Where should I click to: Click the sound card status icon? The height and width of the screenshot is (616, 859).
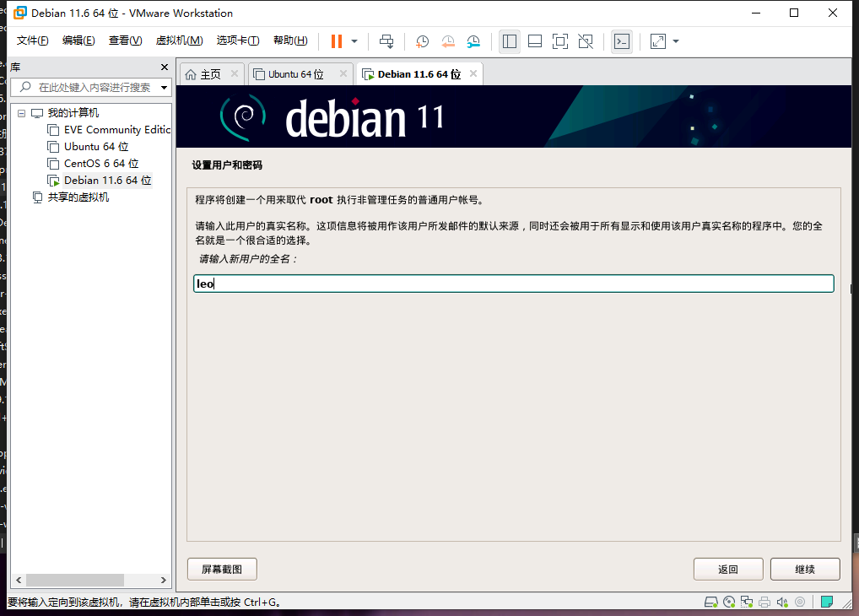coord(781,602)
